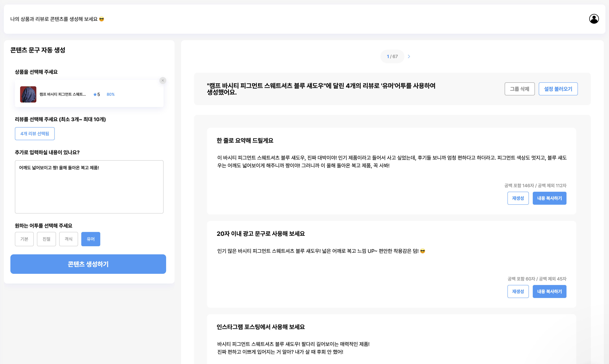This screenshot has width=609, height=364.
Task: Click the one-line summary paragraph text
Action: pos(392,162)
